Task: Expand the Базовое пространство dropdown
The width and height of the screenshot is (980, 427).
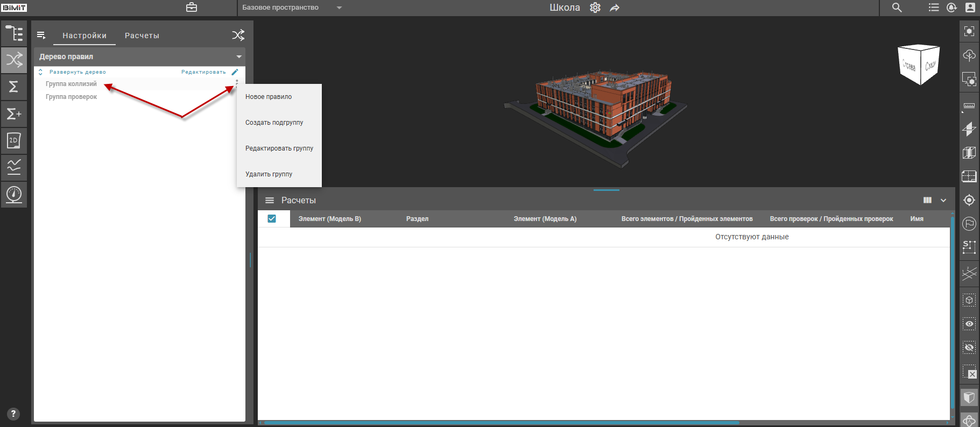Action: click(x=339, y=8)
